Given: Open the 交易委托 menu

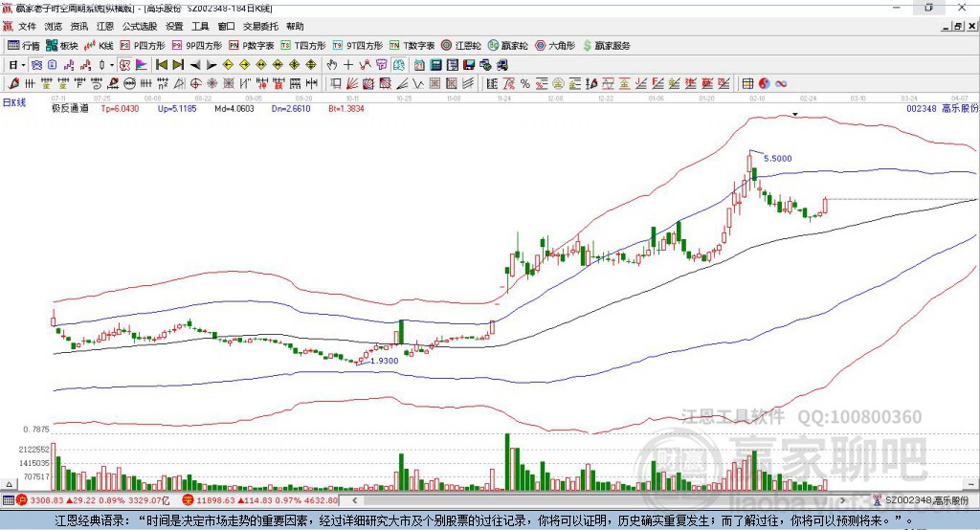Looking at the screenshot, I should pos(258,27).
